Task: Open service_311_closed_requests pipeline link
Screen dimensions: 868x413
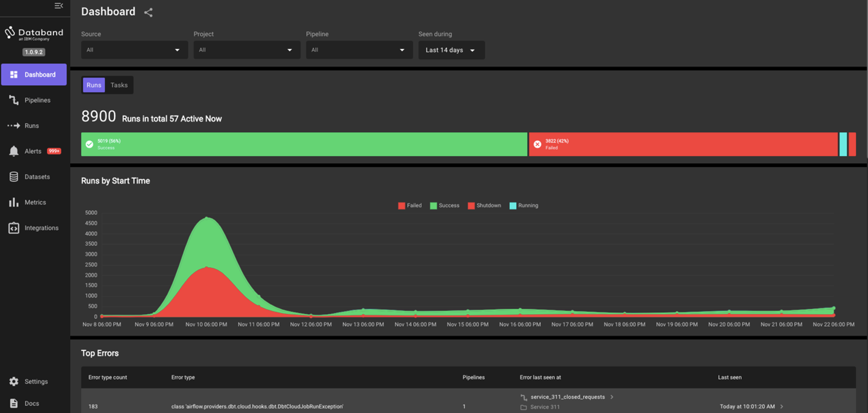Action: coord(567,397)
